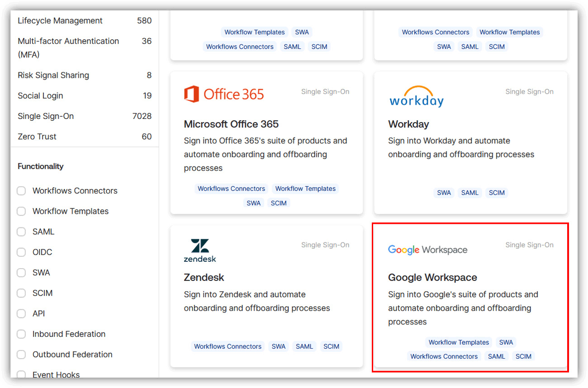
Task: Click the Functionality section heading
Action: click(x=41, y=166)
